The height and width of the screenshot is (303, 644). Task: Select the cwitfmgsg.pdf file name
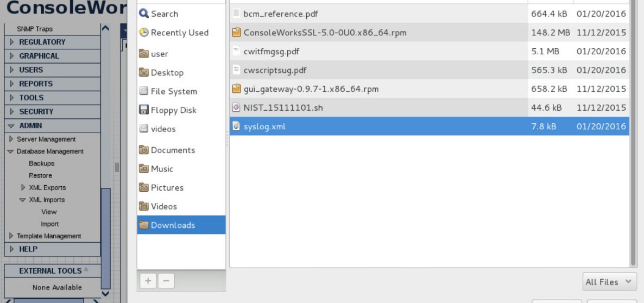coord(271,52)
